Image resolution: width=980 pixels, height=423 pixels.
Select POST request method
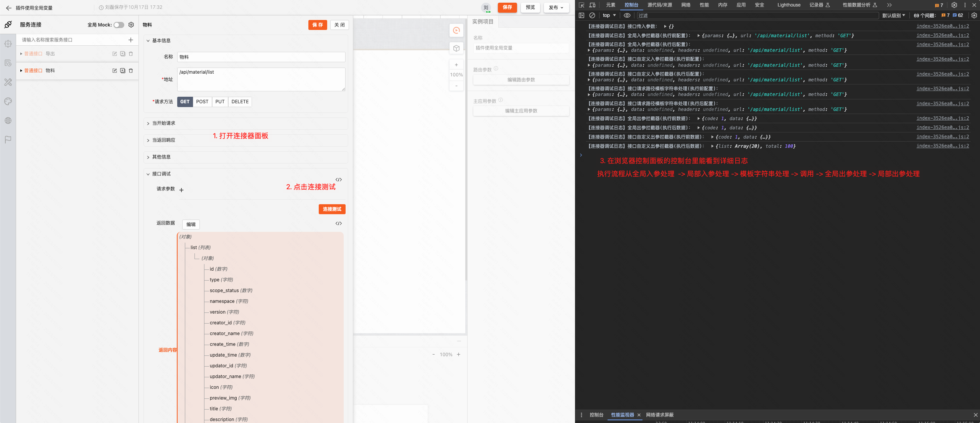coord(202,102)
